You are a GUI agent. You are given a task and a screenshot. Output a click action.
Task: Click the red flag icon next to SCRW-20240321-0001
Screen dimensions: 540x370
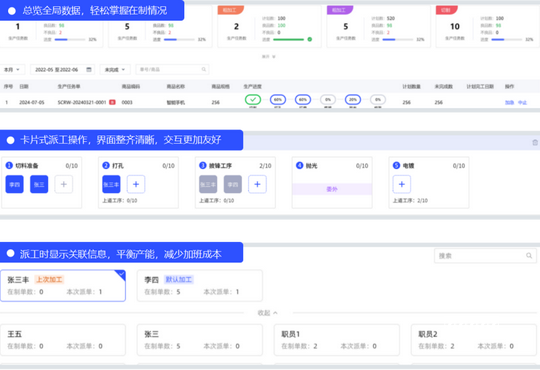click(112, 102)
